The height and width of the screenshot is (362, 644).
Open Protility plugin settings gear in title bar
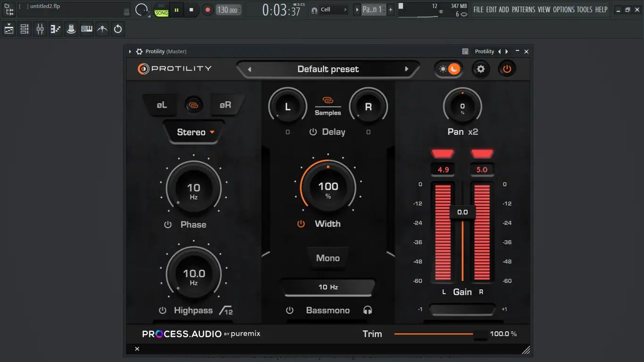[139, 51]
